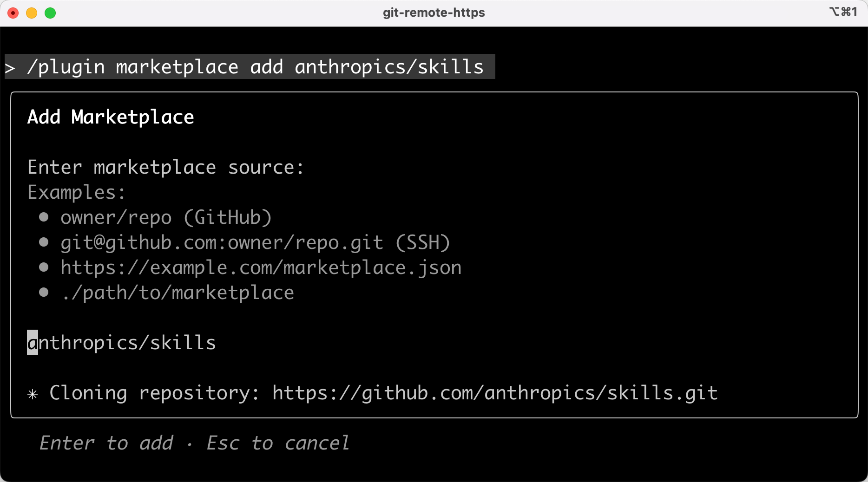
Task: Click the https://example.com/marketplace.json example
Action: tap(261, 268)
